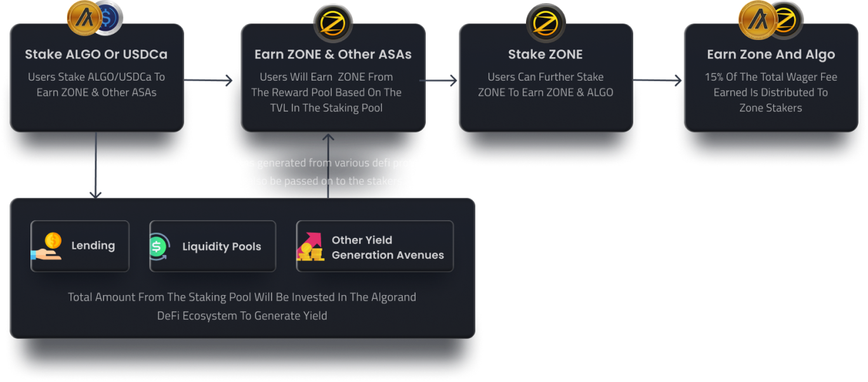Click the Total Amount From Staking Pool description
The height and width of the screenshot is (382, 868).
point(242,306)
